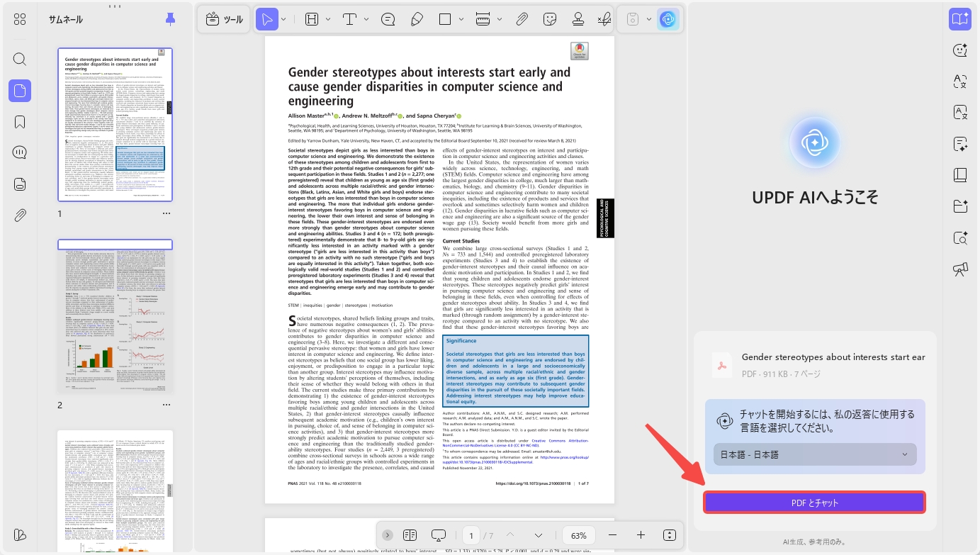This screenshot has height=555, width=980.
Task: Go to next page arrow
Action: pyautogui.click(x=539, y=535)
